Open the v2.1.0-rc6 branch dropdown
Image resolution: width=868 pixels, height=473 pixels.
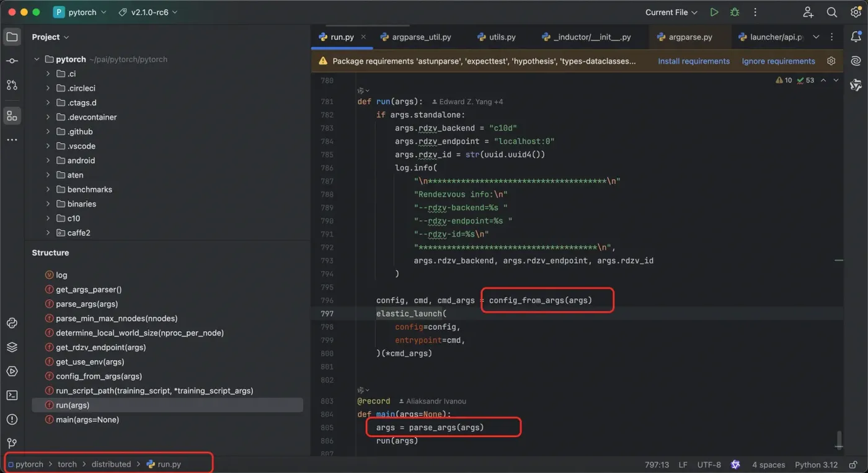click(148, 12)
